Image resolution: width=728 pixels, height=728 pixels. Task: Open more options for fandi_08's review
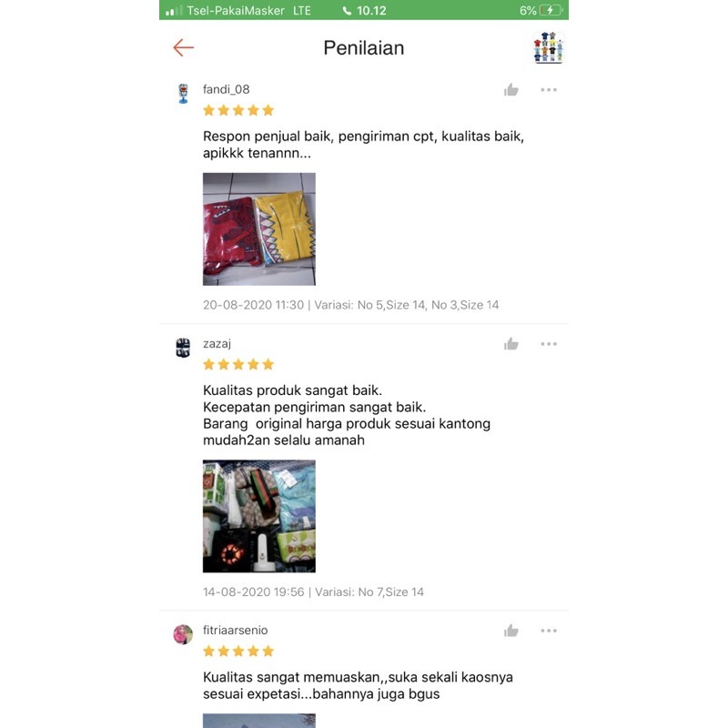pyautogui.click(x=549, y=89)
